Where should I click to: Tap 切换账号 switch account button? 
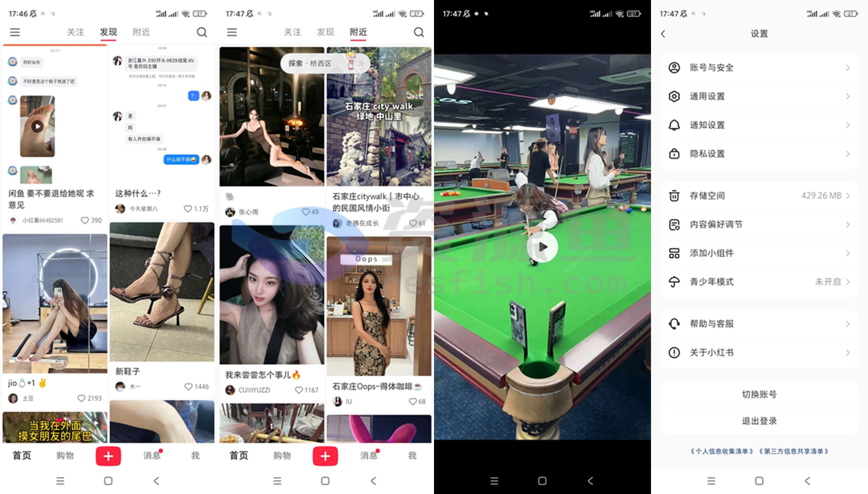(759, 390)
